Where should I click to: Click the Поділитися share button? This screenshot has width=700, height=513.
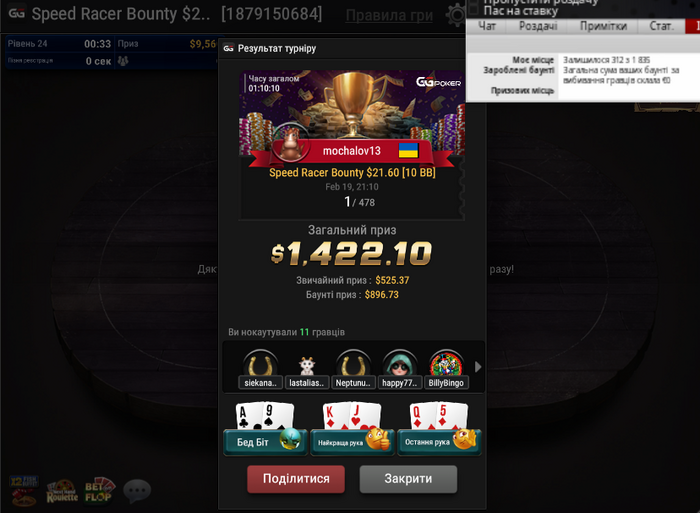coord(296,479)
